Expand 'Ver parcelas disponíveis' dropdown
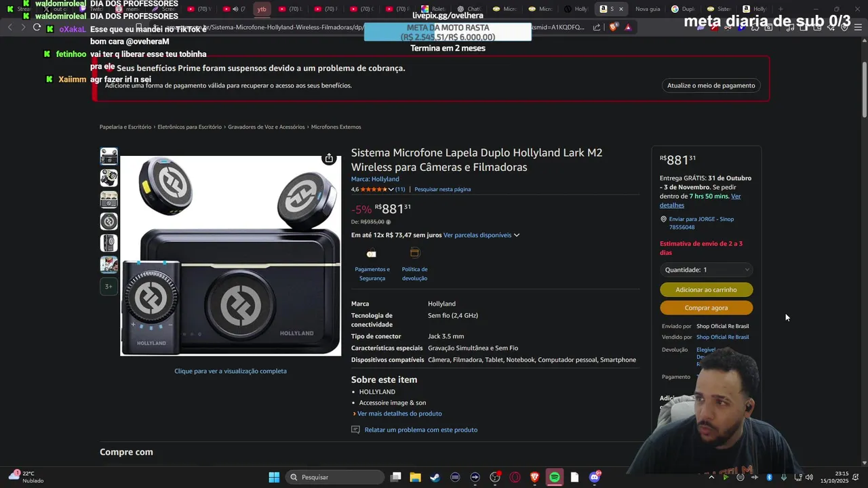Viewport: 868px width, 488px height. click(481, 235)
